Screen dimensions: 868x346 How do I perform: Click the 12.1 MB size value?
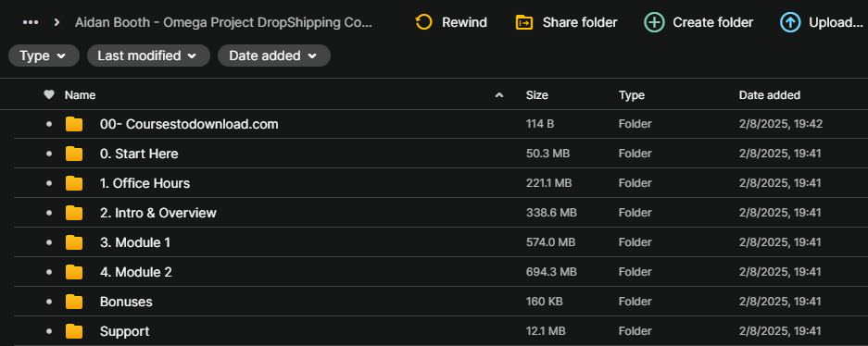(x=546, y=331)
